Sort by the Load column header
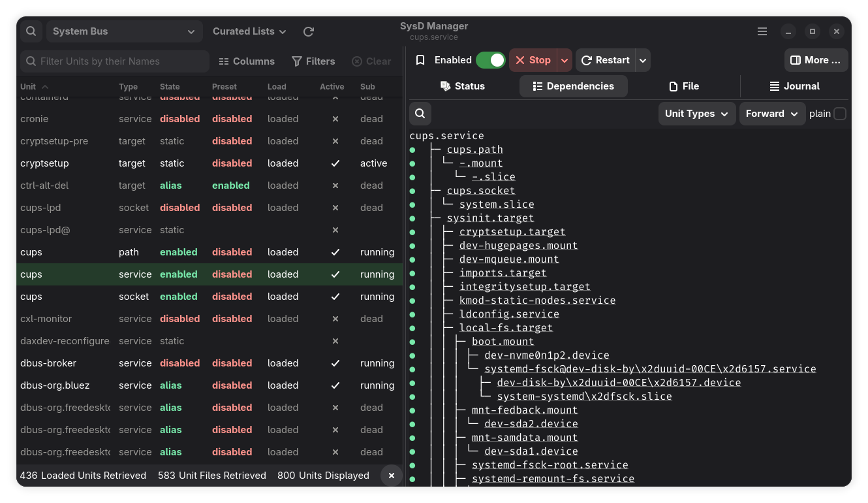 277,87
